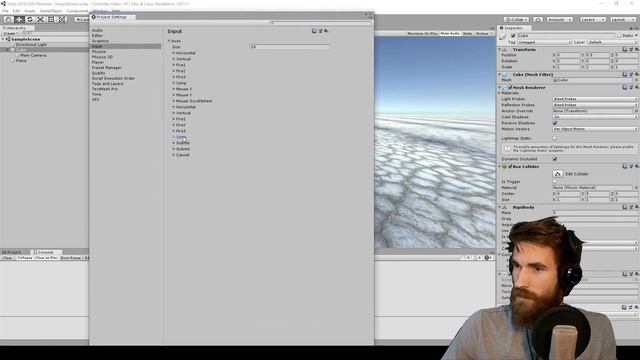Open the File menu
The height and width of the screenshot is (360, 640).
(5, 11)
